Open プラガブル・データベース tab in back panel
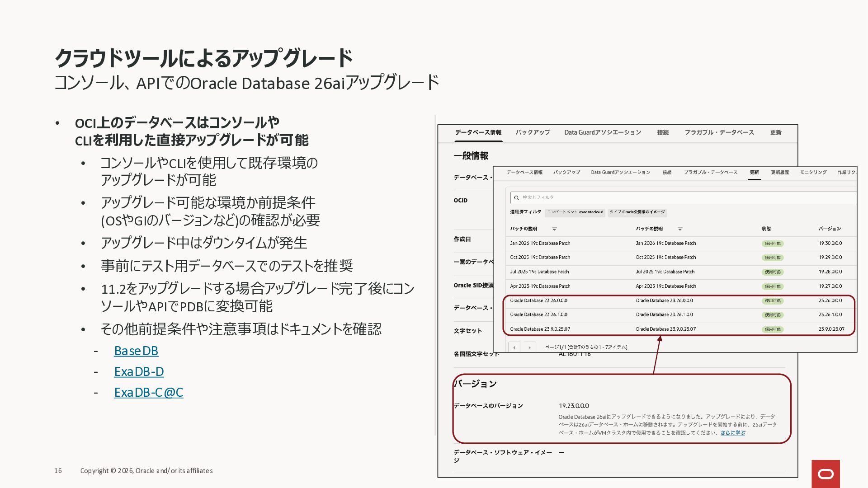This screenshot has width=868, height=488. (x=719, y=132)
